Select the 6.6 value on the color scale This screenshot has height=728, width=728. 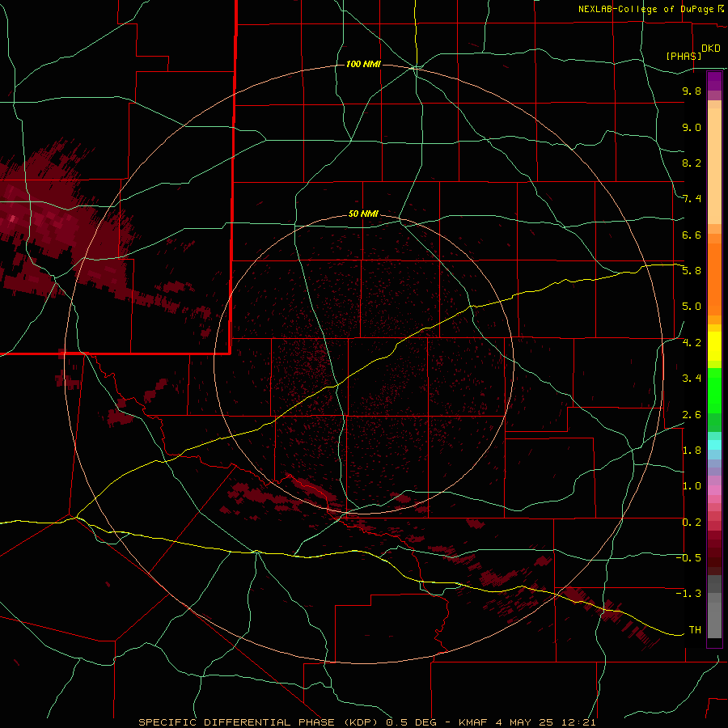coord(692,235)
